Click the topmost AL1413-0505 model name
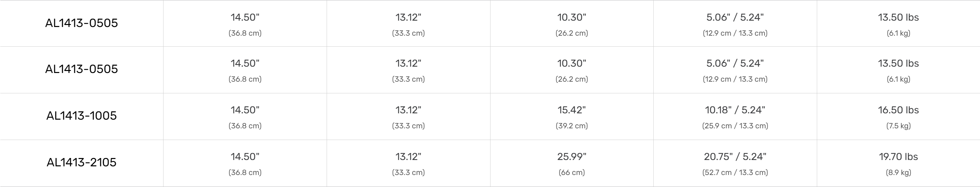Viewport: 980px width, 187px height. pos(81,23)
